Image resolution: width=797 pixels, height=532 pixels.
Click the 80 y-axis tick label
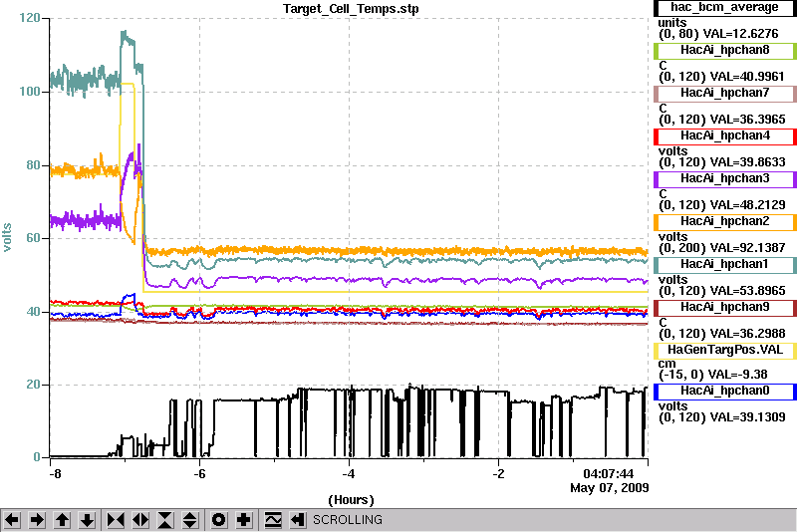33,165
